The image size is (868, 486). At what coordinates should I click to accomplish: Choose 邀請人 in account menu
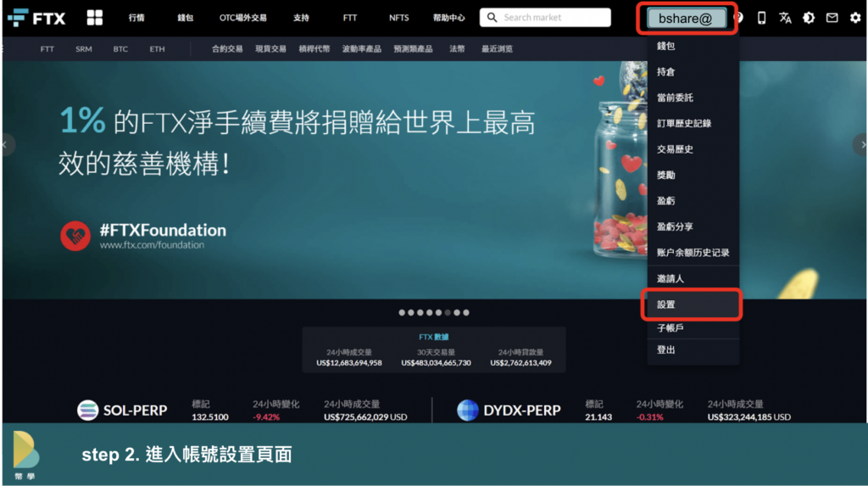click(x=693, y=278)
